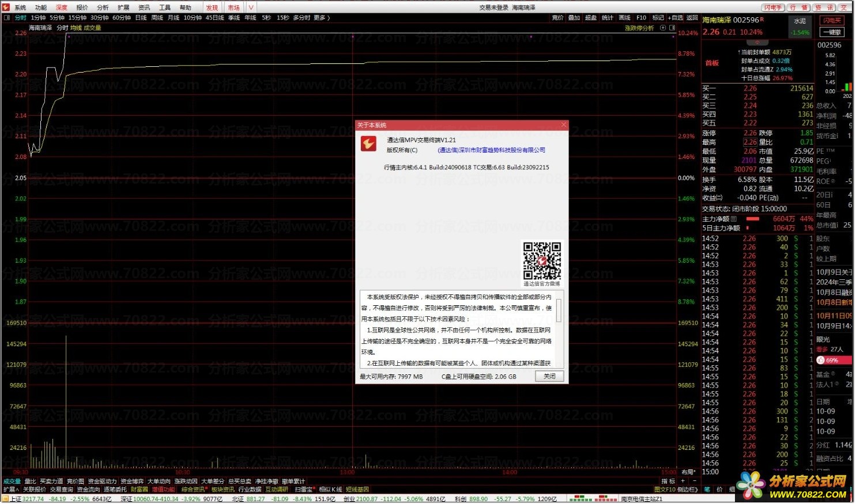Select the 买卖力道 indicator tab
This screenshot has height=504, width=856.
tap(51, 481)
